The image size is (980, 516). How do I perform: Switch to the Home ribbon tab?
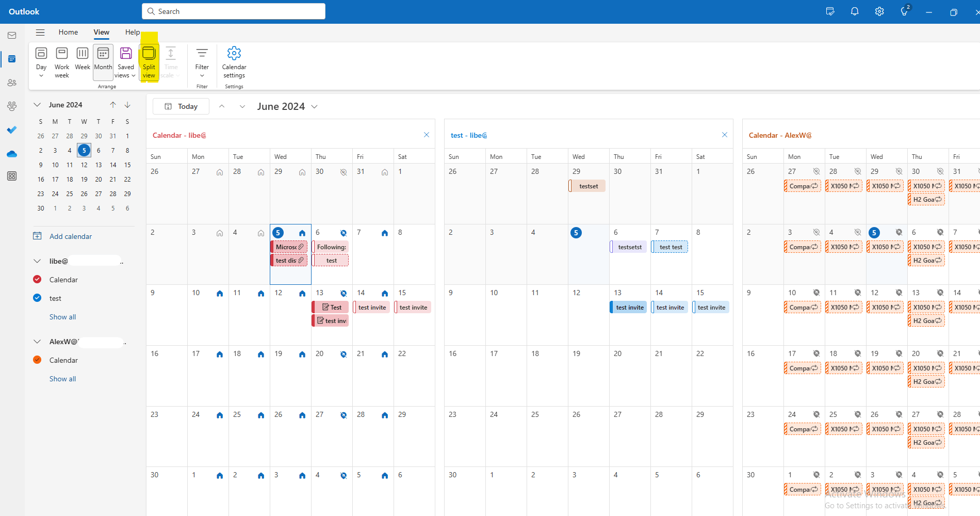click(68, 32)
